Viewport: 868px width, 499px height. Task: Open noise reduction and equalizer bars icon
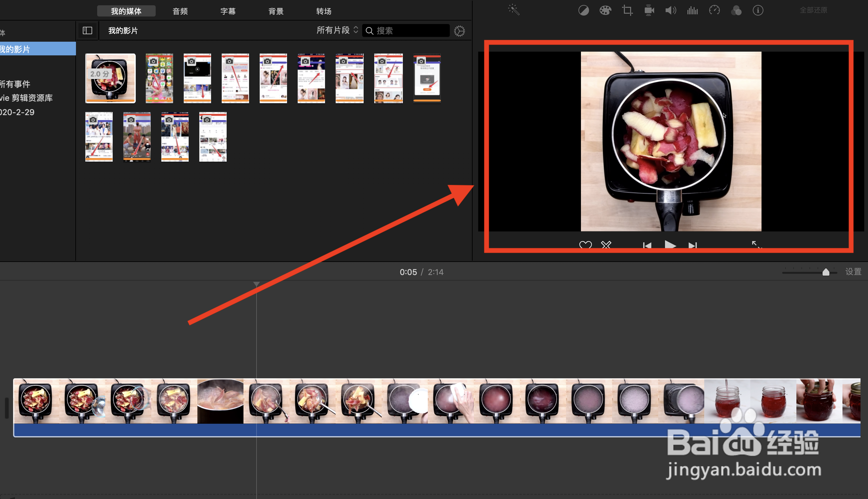692,11
